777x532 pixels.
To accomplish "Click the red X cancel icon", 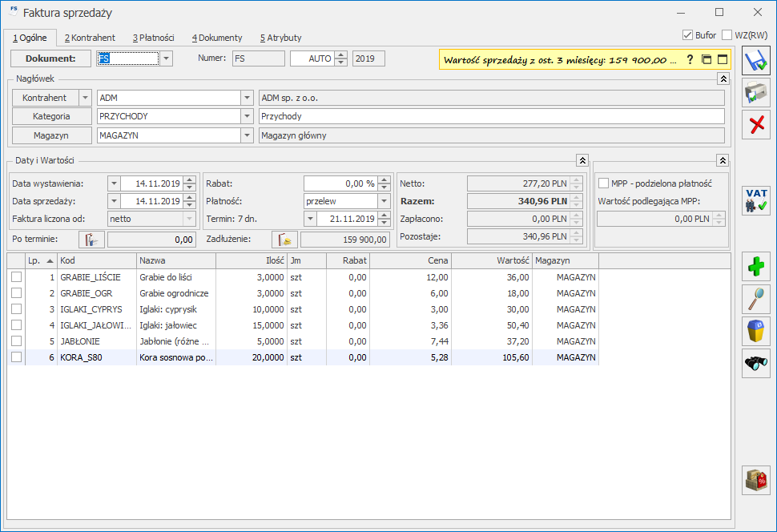I will [756, 124].
